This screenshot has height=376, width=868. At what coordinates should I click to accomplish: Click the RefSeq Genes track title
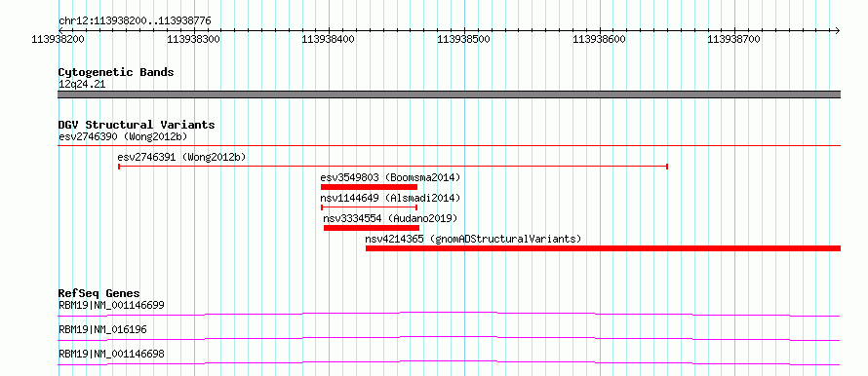[x=99, y=293]
